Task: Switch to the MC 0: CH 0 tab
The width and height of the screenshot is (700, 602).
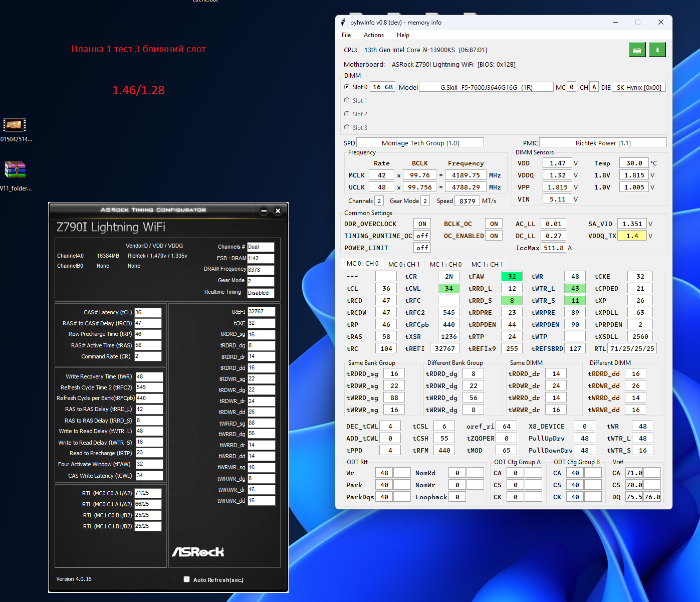Action: click(363, 264)
